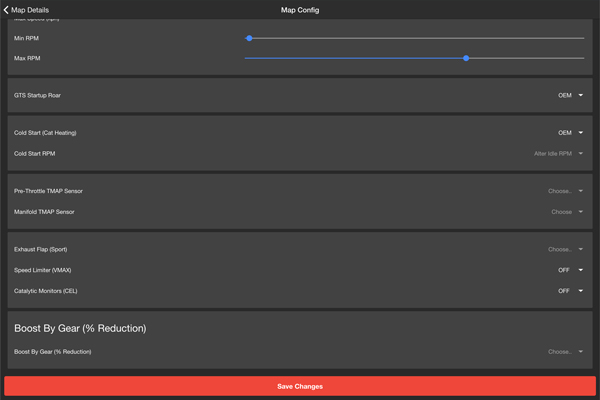Click the Speed Limiter (VMAX) label
This screenshot has width=600, height=400.
click(x=42, y=270)
